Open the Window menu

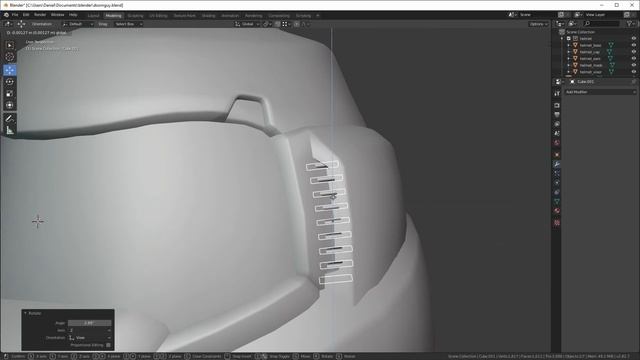pos(58,15)
